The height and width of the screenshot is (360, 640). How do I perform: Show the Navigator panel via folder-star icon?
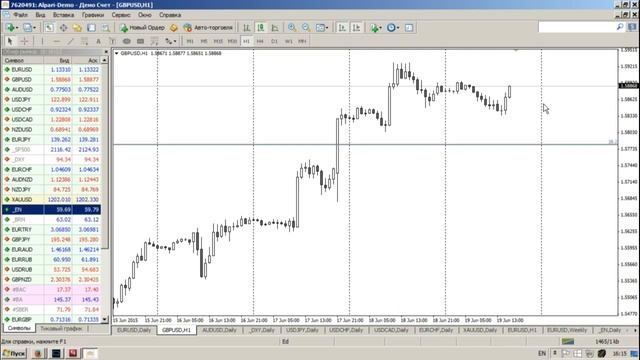[77, 28]
